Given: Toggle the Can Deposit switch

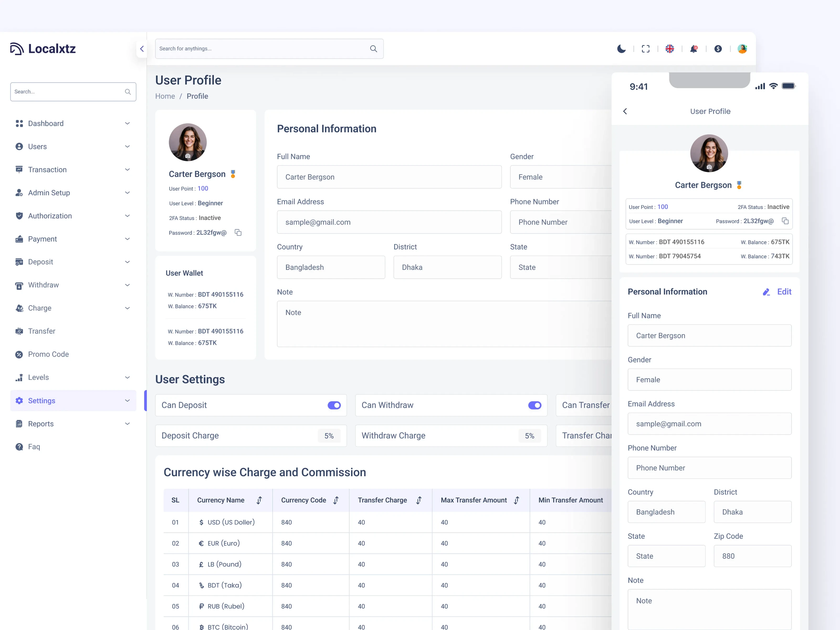Looking at the screenshot, I should point(334,405).
